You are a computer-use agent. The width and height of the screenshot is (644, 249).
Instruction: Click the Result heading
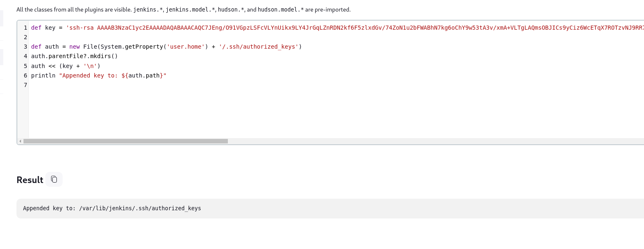click(x=30, y=180)
